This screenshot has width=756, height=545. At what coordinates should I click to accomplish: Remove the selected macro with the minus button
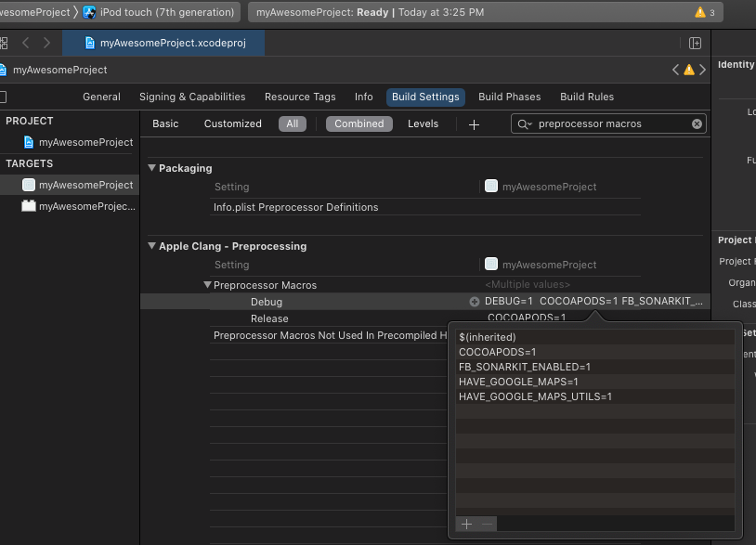click(487, 524)
